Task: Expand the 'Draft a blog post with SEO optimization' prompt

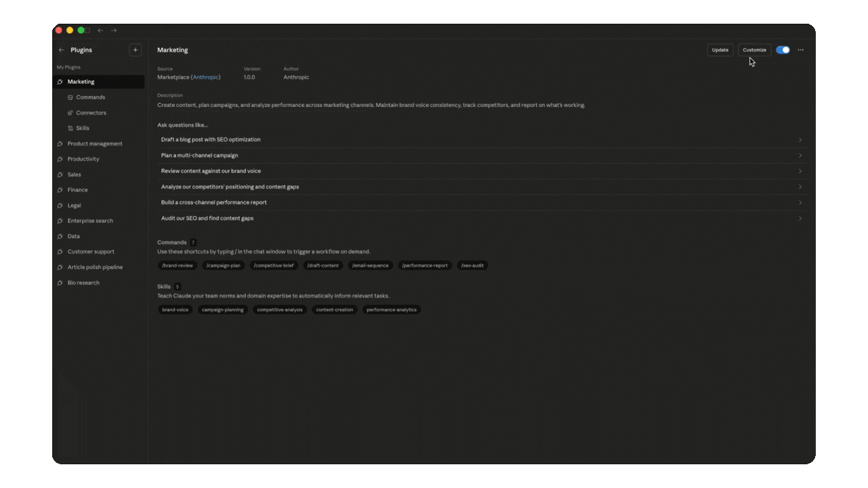Action: 800,140
